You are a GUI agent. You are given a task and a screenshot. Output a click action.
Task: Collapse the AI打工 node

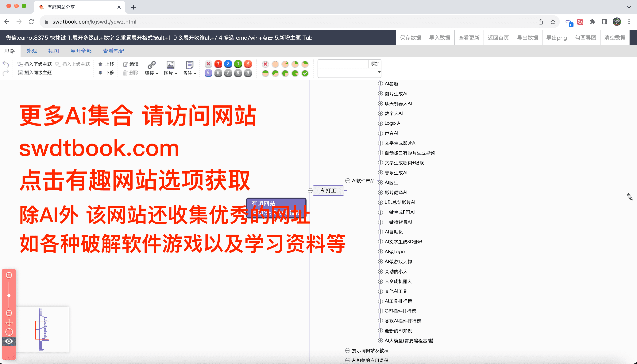click(x=310, y=191)
